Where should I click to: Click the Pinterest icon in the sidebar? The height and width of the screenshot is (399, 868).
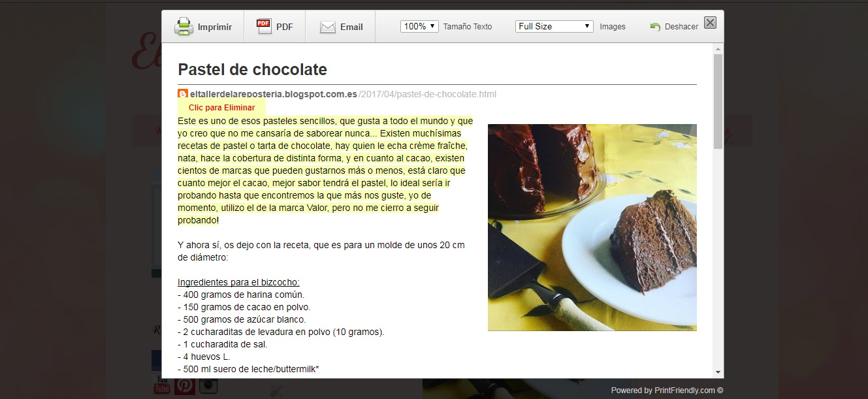(185, 385)
